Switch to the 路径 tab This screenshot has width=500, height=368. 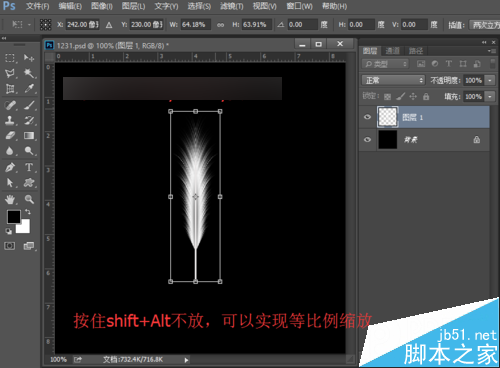[x=416, y=51]
